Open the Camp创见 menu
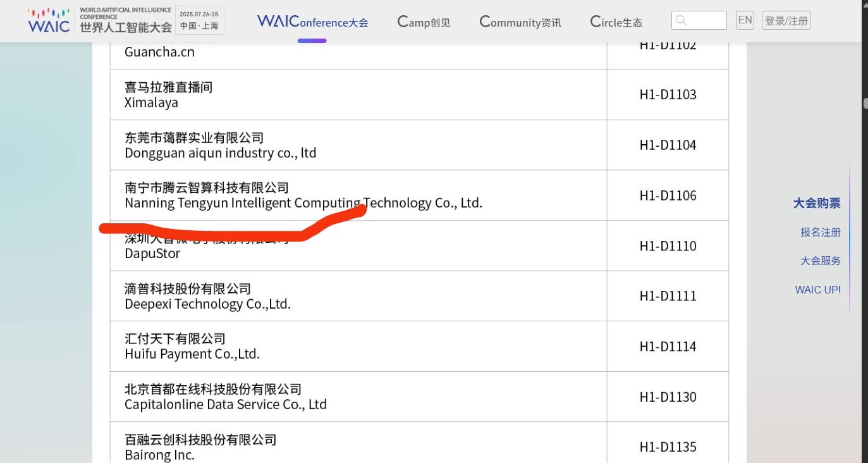Viewport: 868px width, 463px height. pyautogui.click(x=424, y=22)
